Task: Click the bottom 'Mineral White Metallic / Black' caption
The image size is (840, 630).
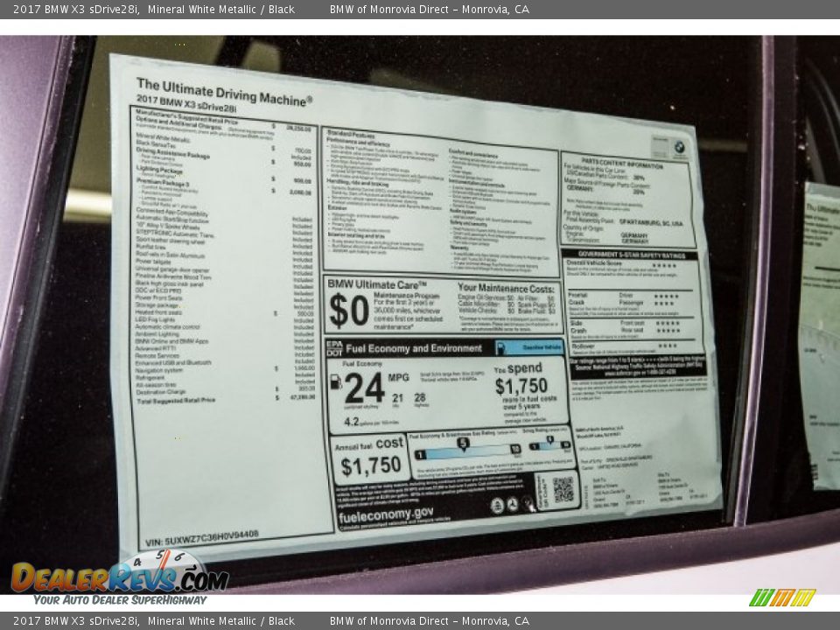Action: tap(220, 621)
